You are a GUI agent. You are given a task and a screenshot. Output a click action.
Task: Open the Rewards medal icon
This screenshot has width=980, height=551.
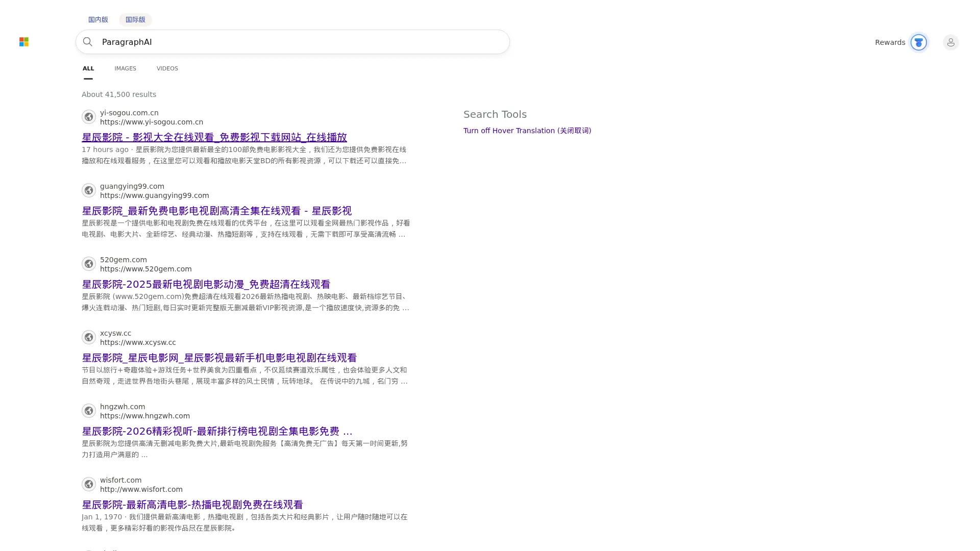click(918, 42)
